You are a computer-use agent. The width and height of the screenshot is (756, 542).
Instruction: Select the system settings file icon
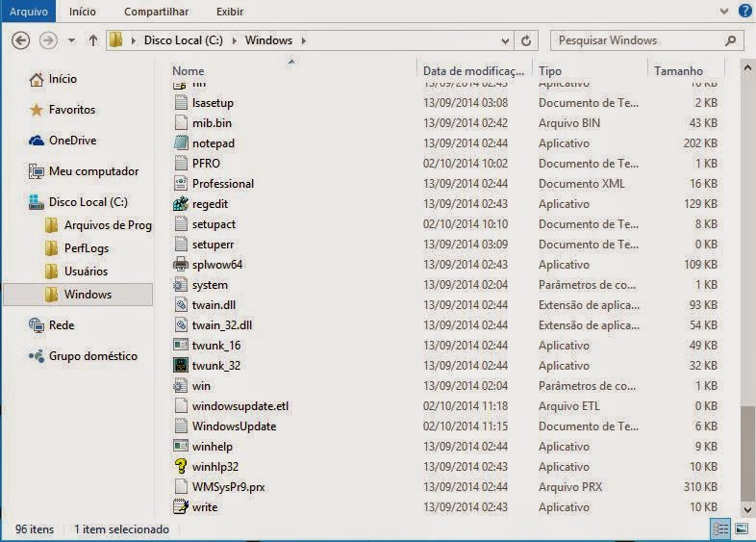(x=181, y=285)
